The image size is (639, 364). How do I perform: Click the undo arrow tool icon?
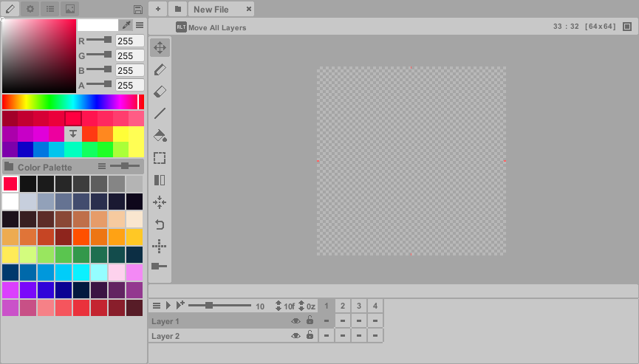click(160, 224)
